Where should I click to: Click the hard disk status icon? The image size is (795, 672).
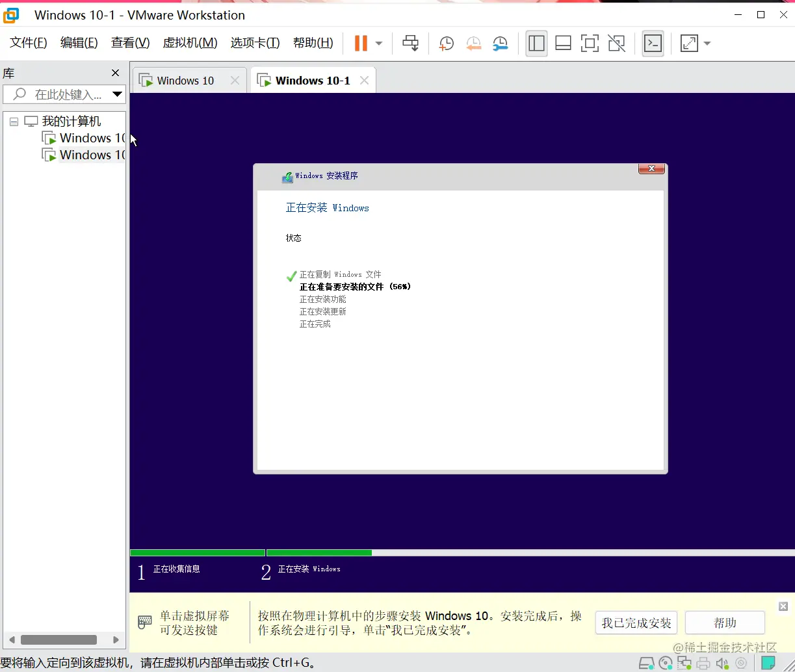click(646, 664)
